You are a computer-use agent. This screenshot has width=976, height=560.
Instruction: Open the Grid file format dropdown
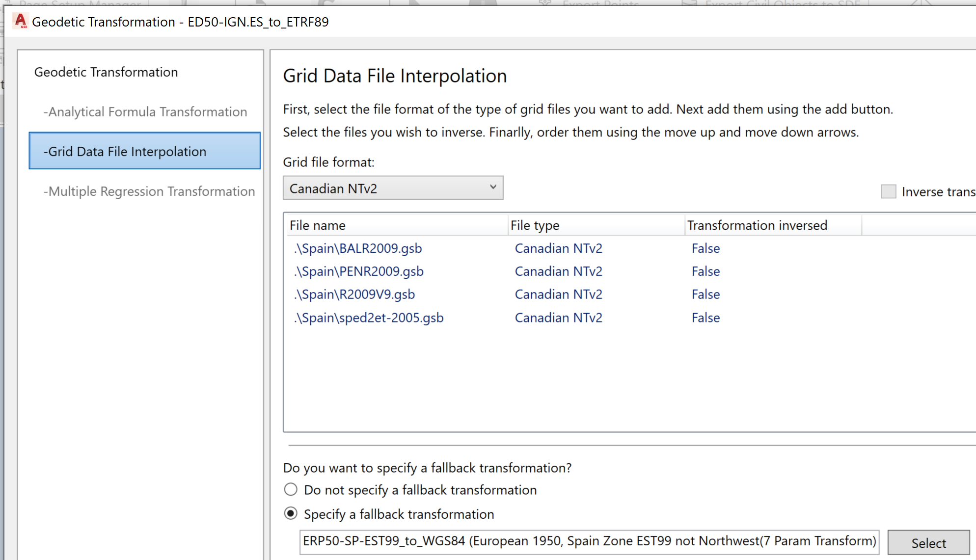(x=393, y=187)
